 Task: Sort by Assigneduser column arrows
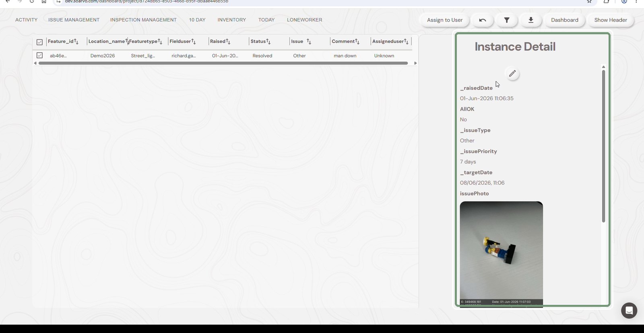[407, 41]
